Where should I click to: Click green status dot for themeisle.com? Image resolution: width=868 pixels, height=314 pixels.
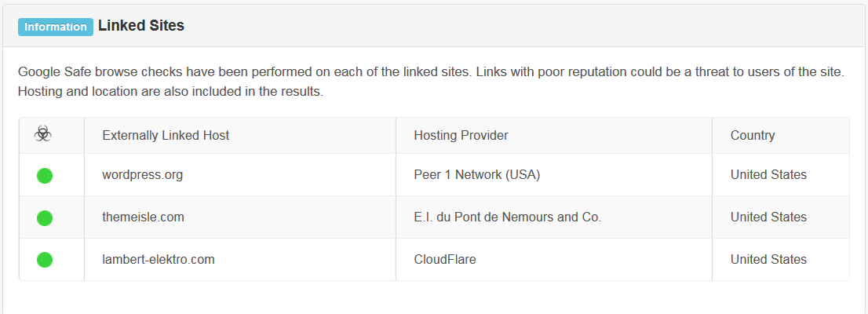(x=45, y=217)
